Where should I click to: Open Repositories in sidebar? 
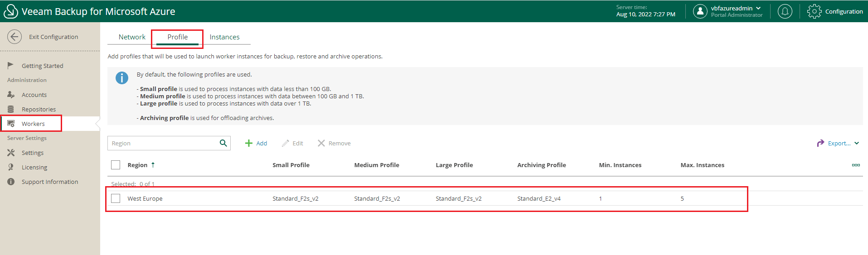(x=39, y=109)
